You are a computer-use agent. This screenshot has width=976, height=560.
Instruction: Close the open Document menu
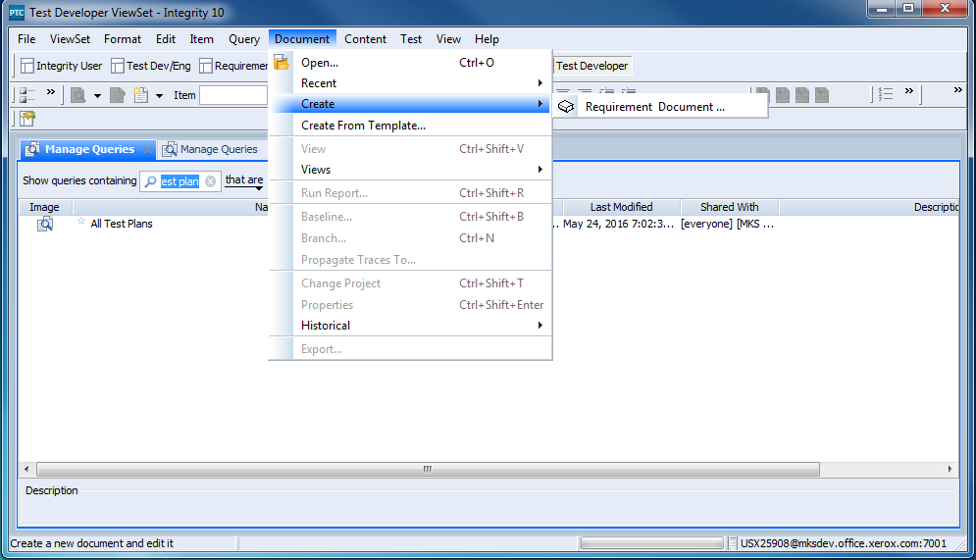(302, 39)
